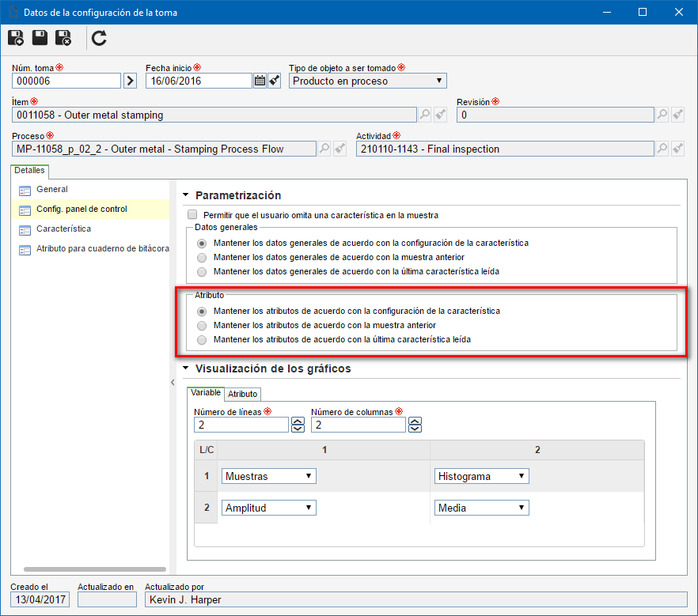Image resolution: width=698 pixels, height=616 pixels.
Task: Select atributos según configuración de la característica
Action: [x=202, y=312]
